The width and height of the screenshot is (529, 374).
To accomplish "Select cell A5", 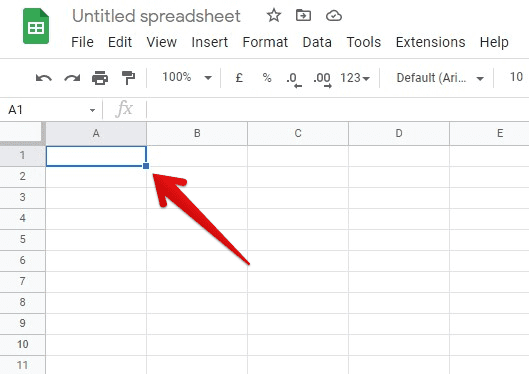I will [96, 240].
